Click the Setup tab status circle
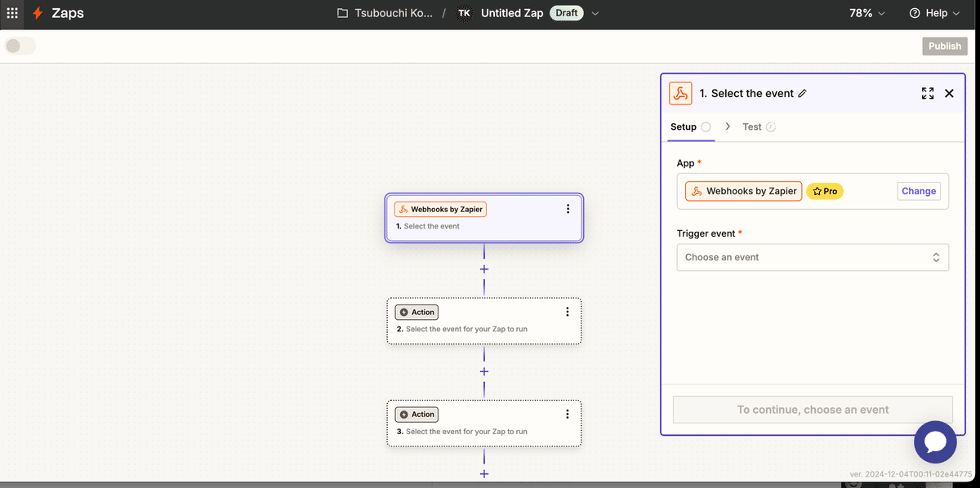 (x=706, y=127)
